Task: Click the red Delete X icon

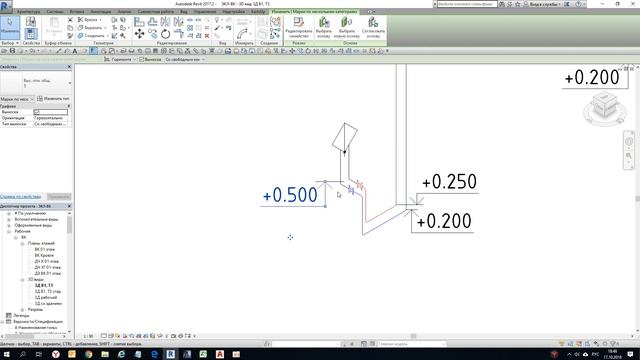Action: tap(207, 36)
